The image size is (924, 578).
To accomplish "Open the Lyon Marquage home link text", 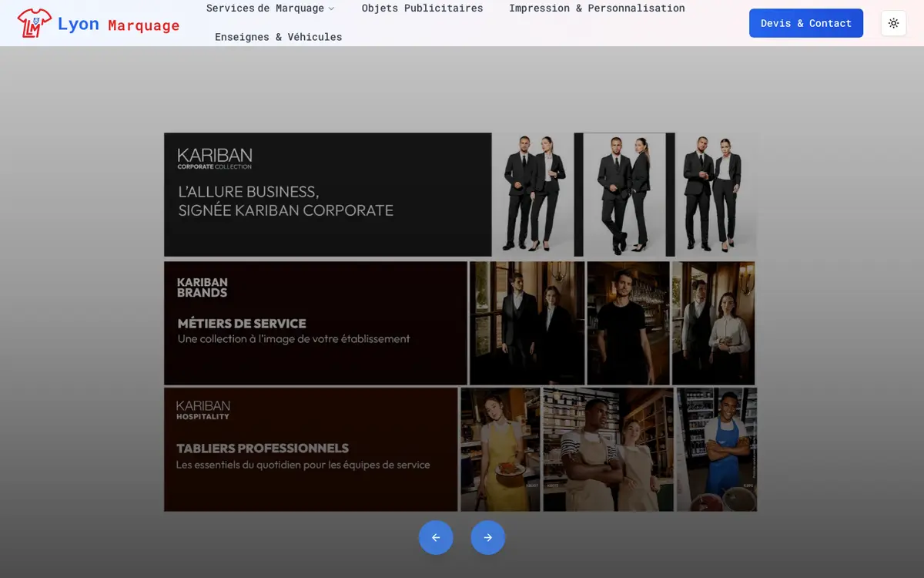I will click(119, 24).
